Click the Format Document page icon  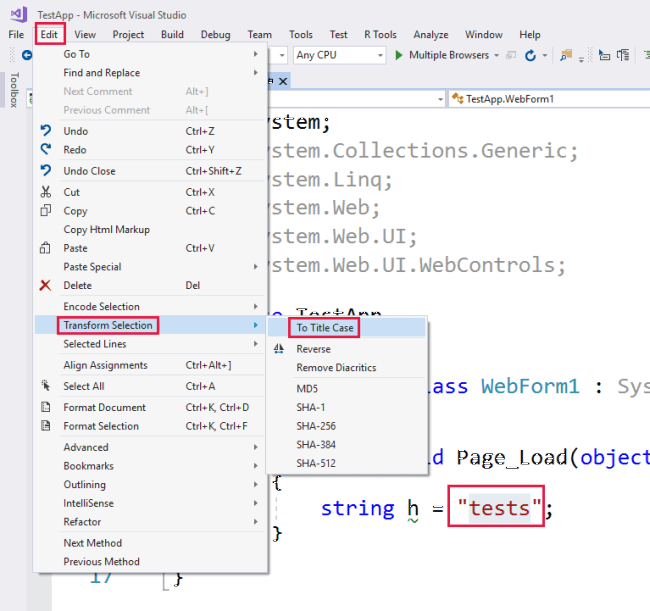(46, 407)
